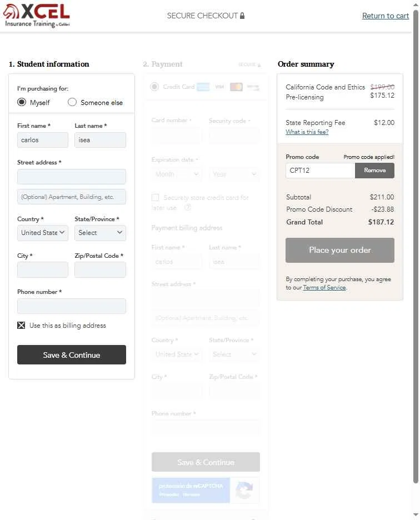This screenshot has height=520, width=420.
Task: Click the Mastercard card icon
Action: pyautogui.click(x=236, y=87)
